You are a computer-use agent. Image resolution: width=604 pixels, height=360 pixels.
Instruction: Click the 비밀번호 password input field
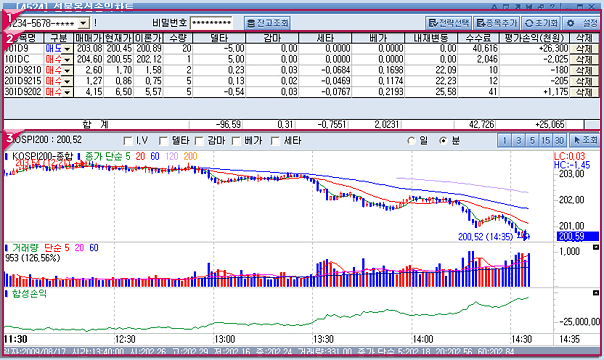[211, 23]
